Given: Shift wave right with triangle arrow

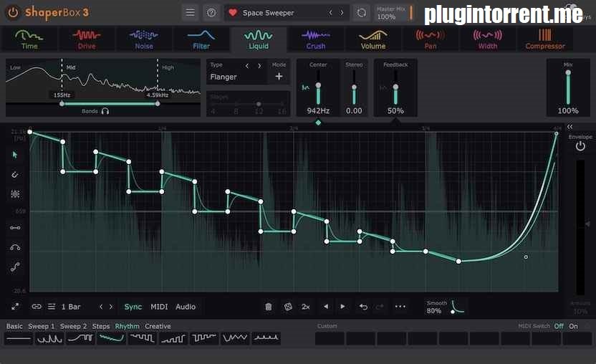Looking at the screenshot, I should [342, 306].
